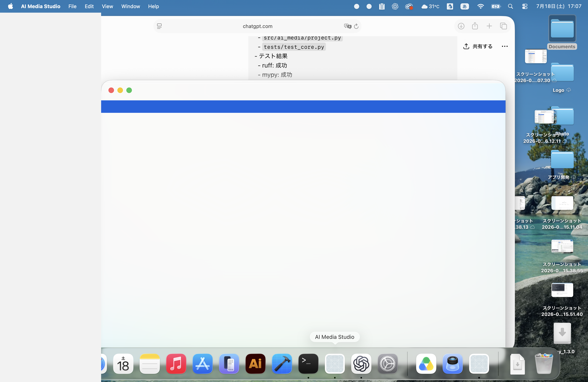Click the date and time 7月18日(土) 17:07
Screen dimensions: 588x382
click(559, 6)
